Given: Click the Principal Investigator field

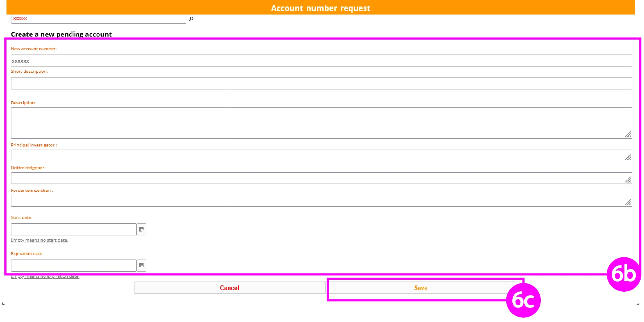Looking at the screenshot, I should [x=311, y=155].
